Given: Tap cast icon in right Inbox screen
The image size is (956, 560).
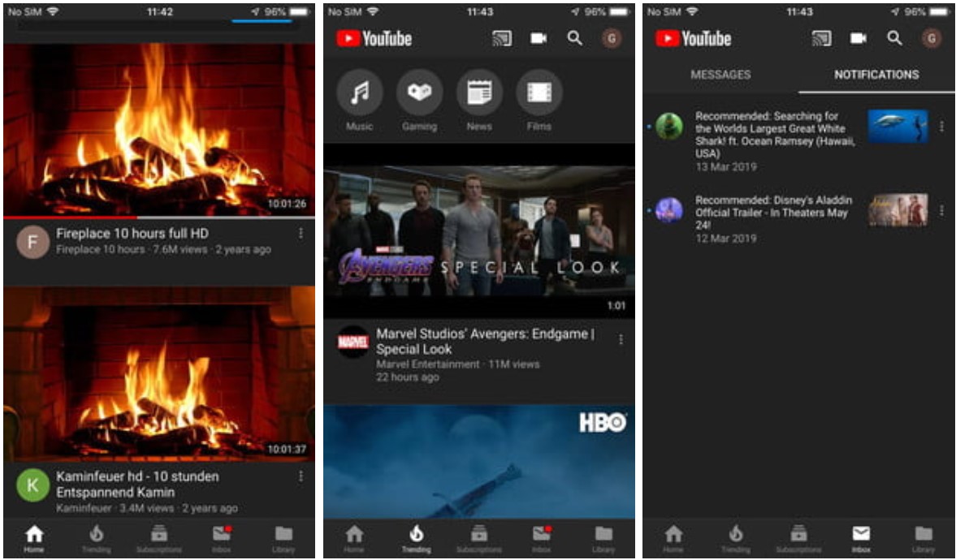Looking at the screenshot, I should [x=821, y=38].
